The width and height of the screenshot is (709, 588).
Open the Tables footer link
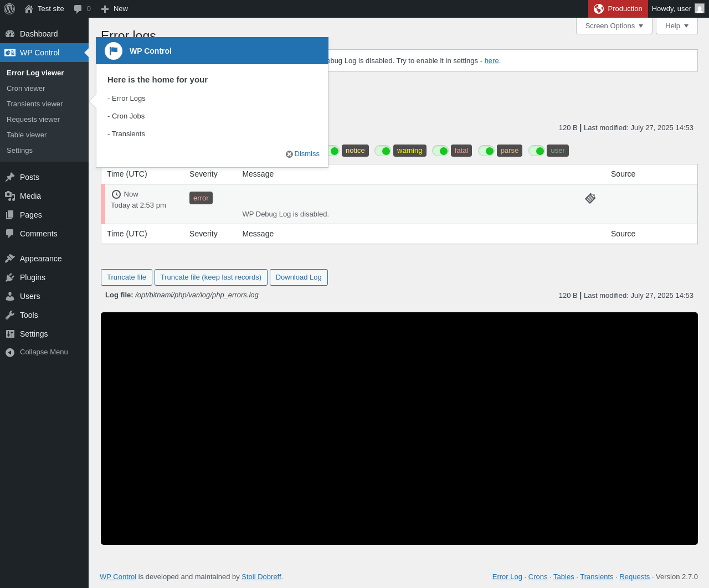564,577
